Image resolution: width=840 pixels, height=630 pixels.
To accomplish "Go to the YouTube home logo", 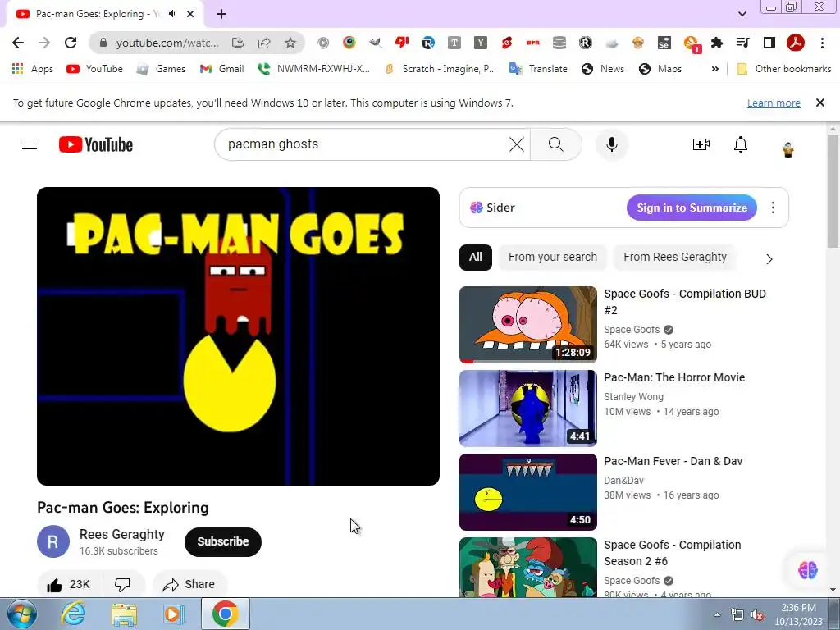I will pyautogui.click(x=96, y=144).
